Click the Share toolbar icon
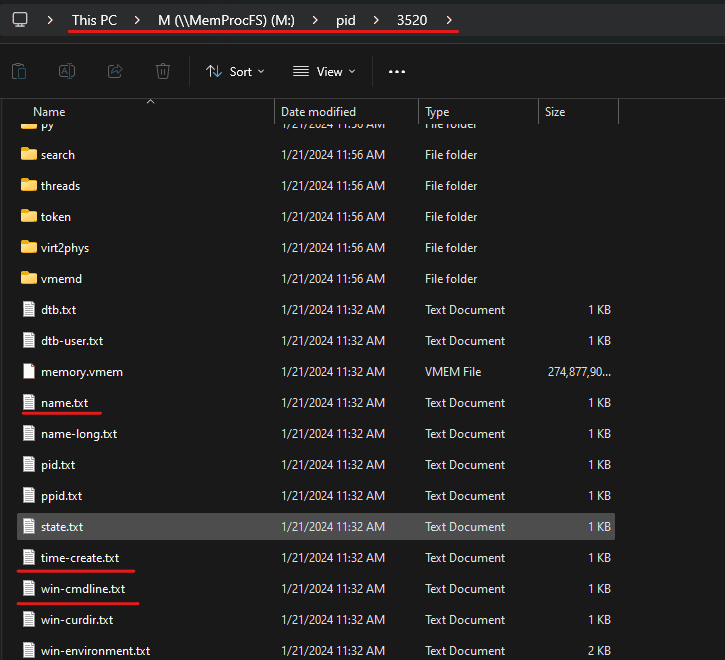725x660 pixels. (x=115, y=71)
